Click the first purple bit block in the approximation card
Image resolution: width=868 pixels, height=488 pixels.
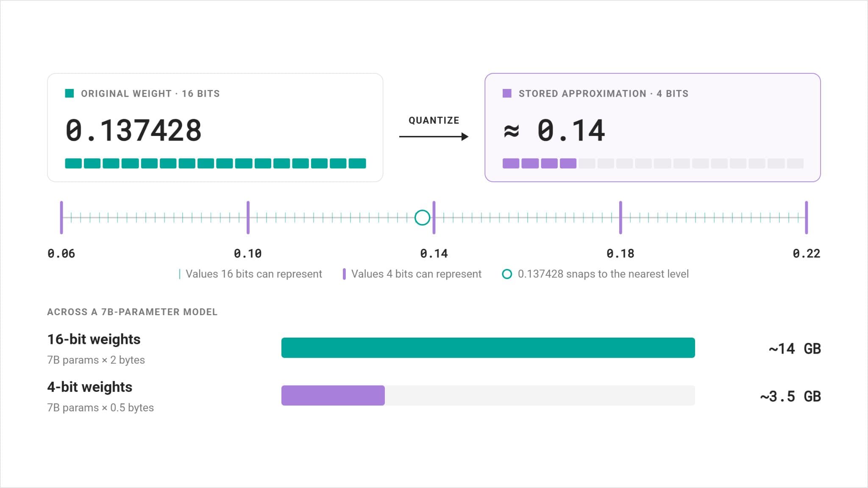coord(511,164)
